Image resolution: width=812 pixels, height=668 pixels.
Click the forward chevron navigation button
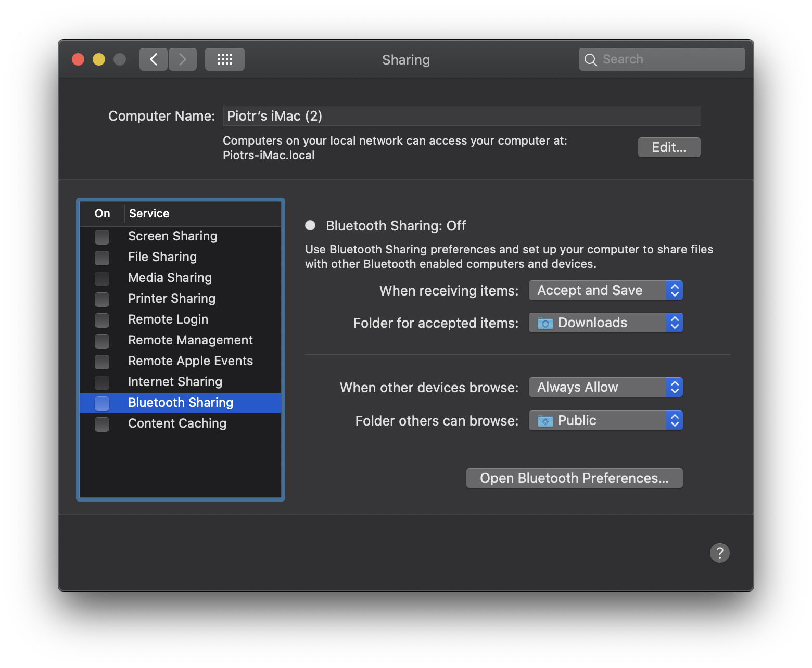pyautogui.click(x=183, y=59)
